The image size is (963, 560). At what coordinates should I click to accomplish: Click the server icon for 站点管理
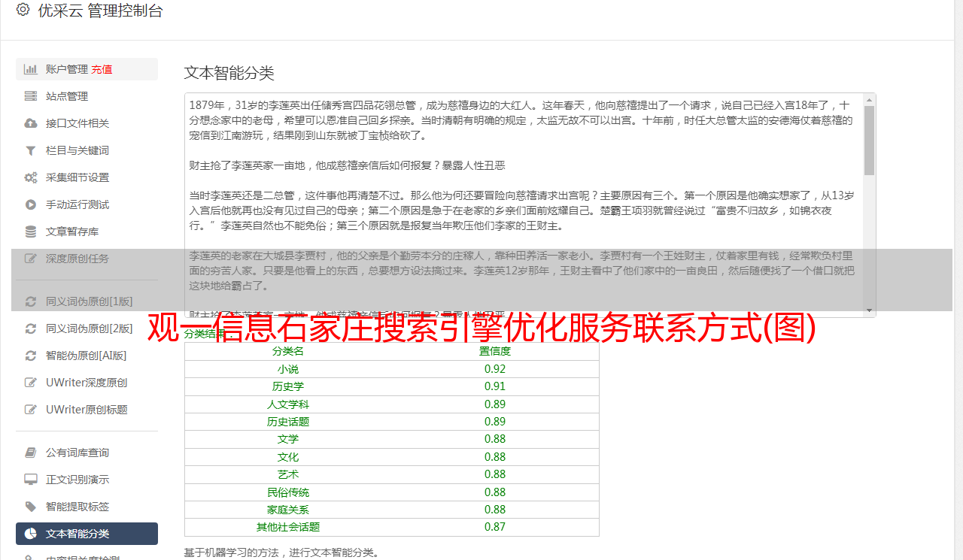(31, 96)
